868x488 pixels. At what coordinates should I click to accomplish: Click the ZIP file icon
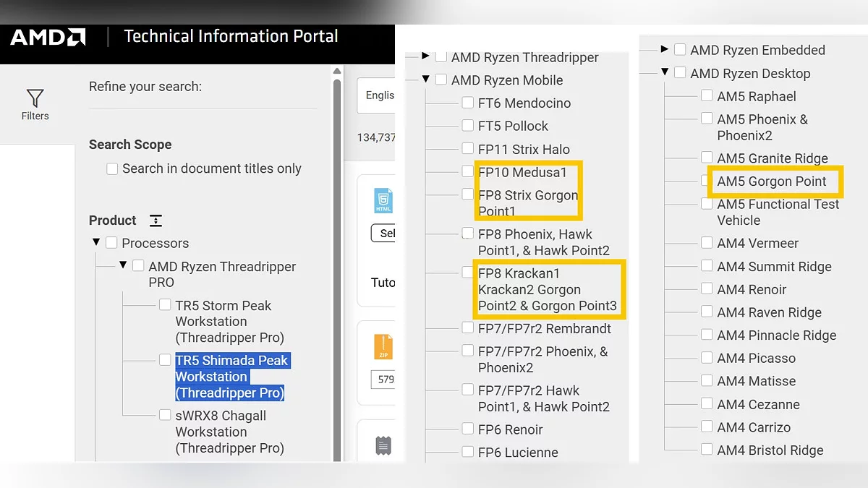click(383, 347)
